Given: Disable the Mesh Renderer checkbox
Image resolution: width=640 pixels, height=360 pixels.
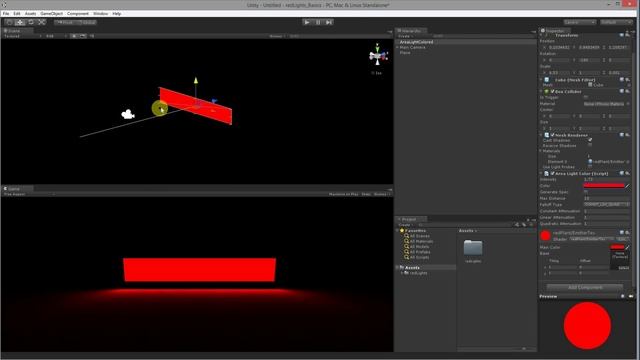Looking at the screenshot, I should (x=553, y=135).
